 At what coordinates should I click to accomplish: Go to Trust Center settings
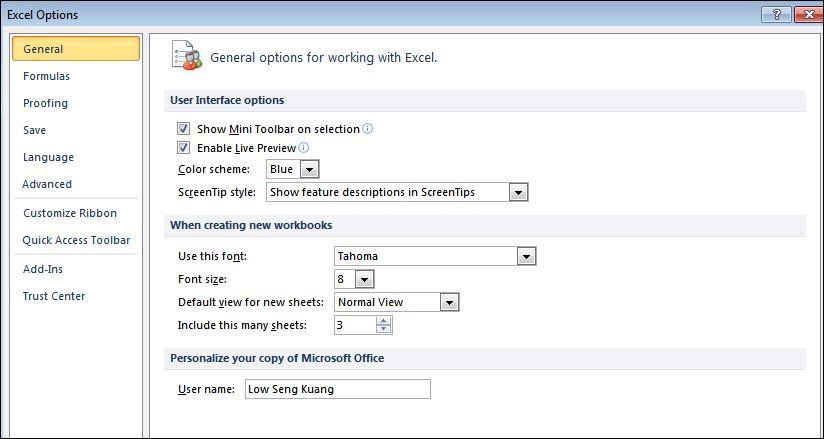coord(54,296)
